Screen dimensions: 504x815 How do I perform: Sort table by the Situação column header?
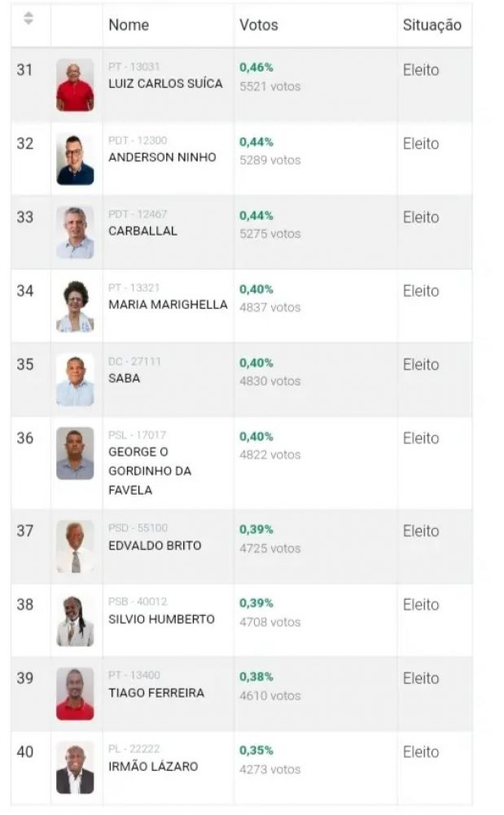432,25
